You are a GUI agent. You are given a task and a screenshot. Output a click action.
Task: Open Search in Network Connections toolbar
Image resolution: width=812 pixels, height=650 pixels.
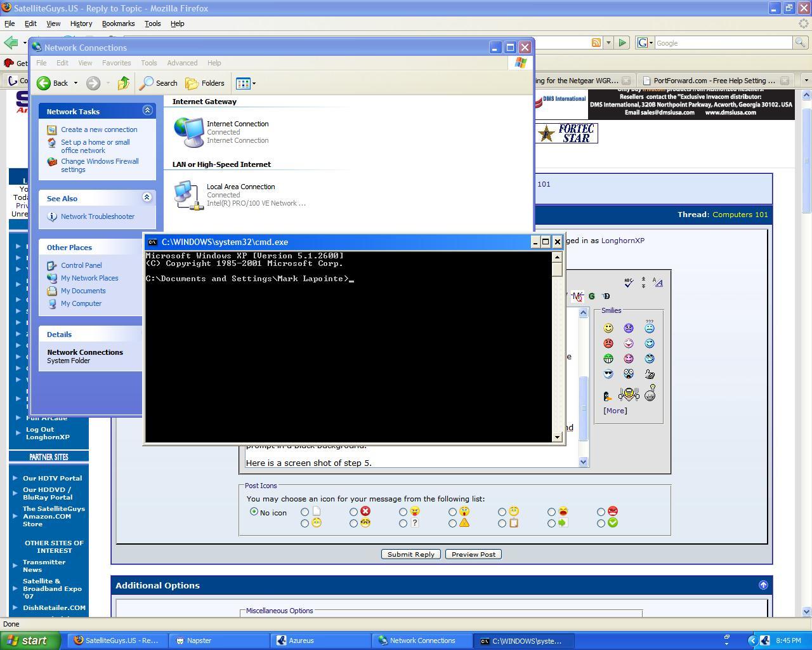click(159, 83)
